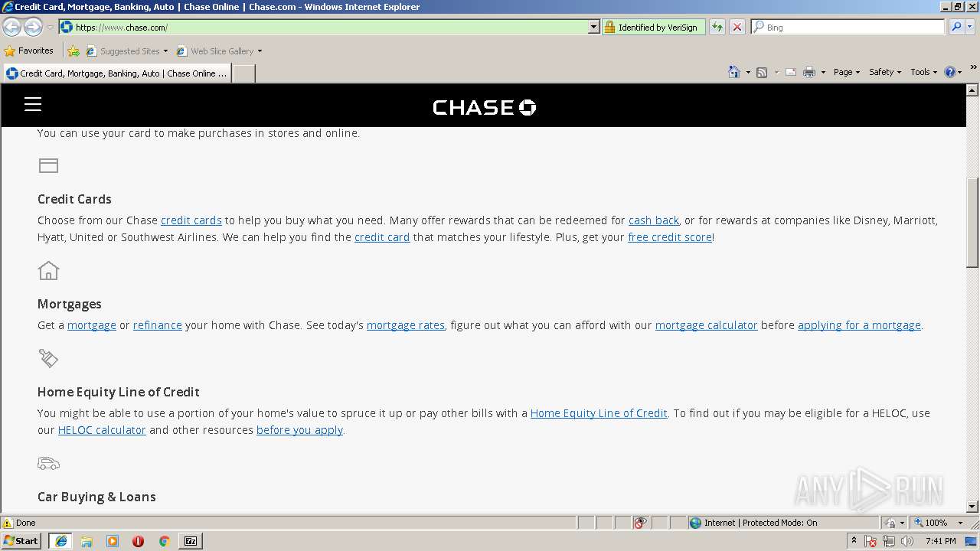The width and height of the screenshot is (980, 551).
Task: Open the 'credit cards' link
Action: [x=191, y=220]
